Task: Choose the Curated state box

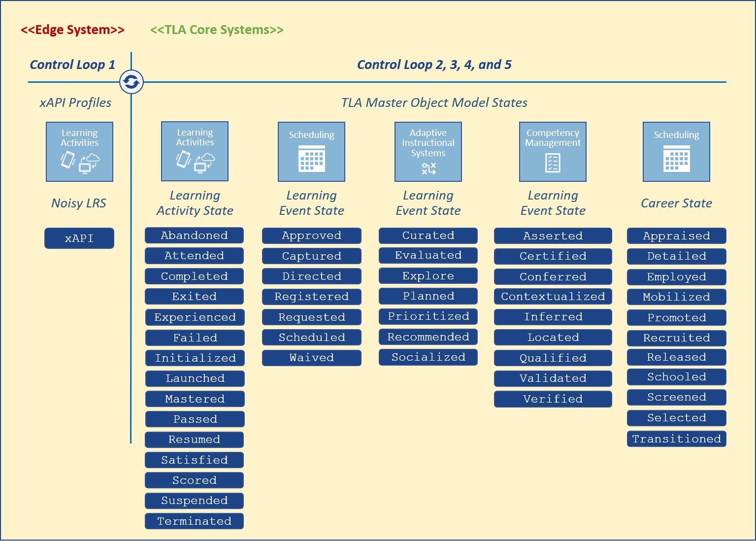Action: click(x=428, y=236)
